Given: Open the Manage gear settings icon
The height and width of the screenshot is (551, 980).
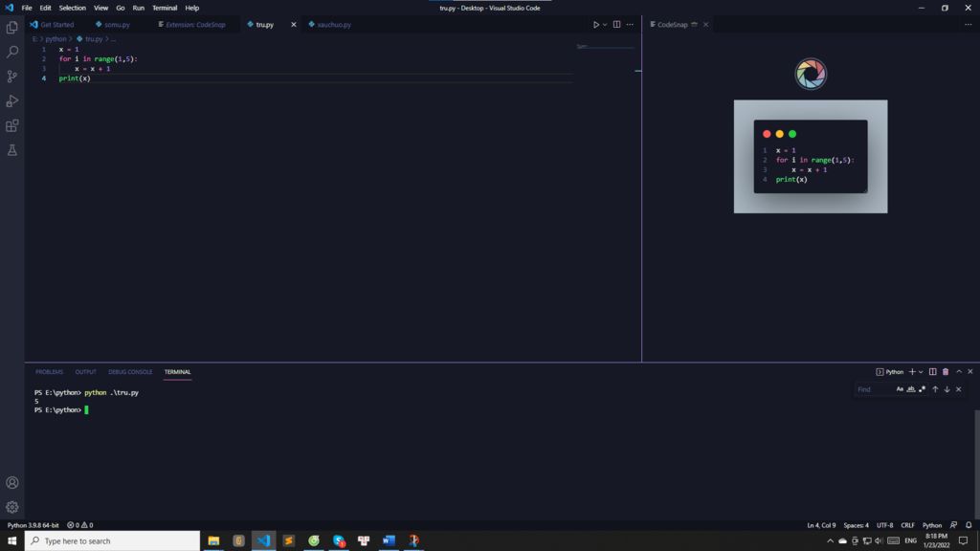Looking at the screenshot, I should (11, 507).
